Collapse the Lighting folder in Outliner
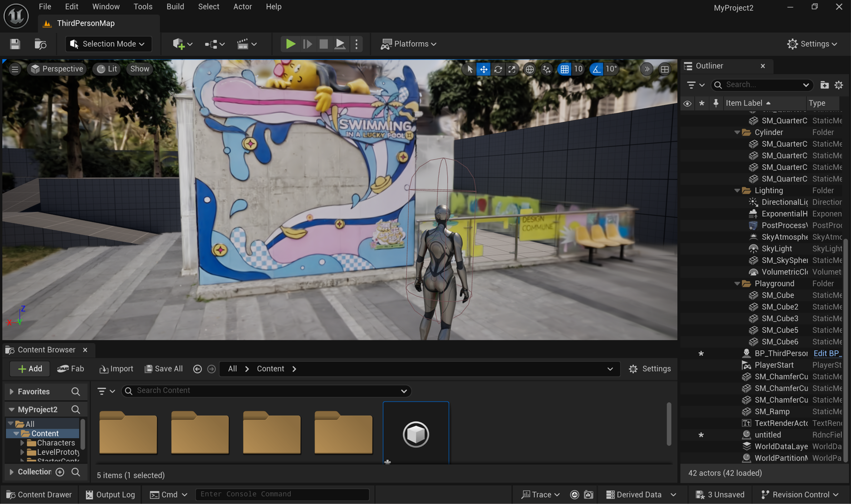The width and height of the screenshot is (851, 504). [737, 190]
